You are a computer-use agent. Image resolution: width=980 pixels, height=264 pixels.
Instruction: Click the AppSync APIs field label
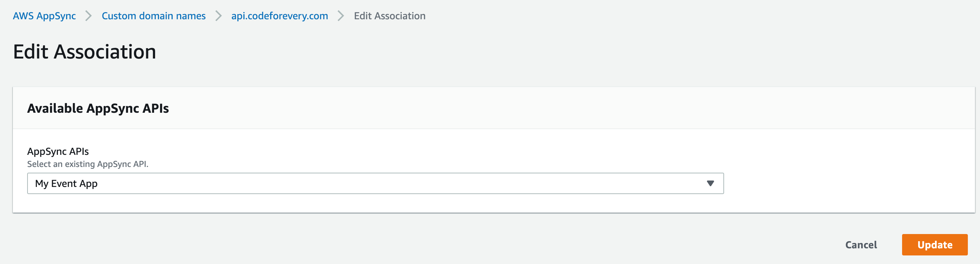click(58, 151)
